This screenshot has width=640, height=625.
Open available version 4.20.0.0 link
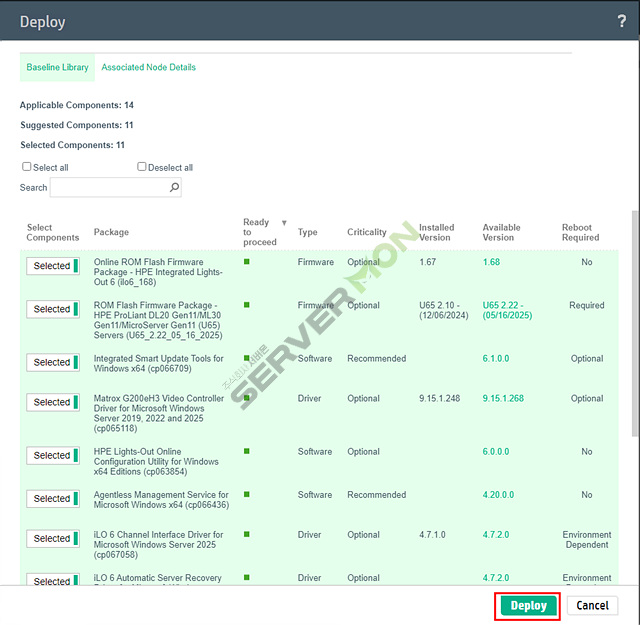click(x=498, y=495)
